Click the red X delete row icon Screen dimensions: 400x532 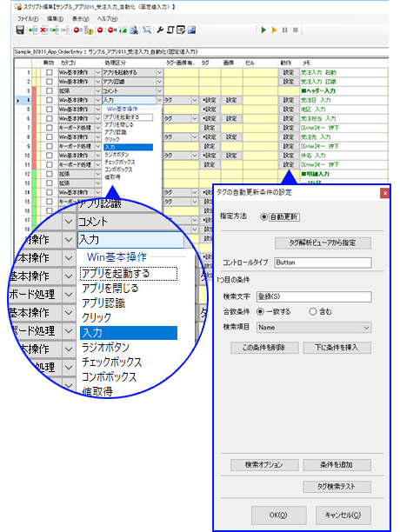click(43, 30)
